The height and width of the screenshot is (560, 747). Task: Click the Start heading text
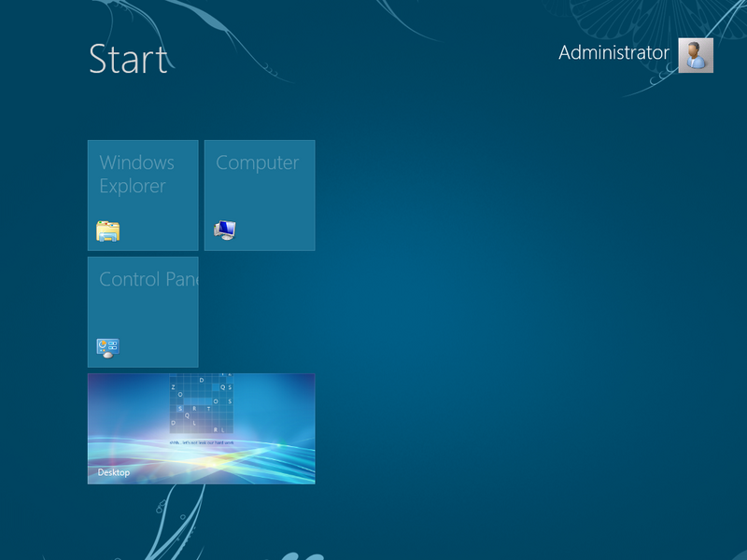click(128, 59)
